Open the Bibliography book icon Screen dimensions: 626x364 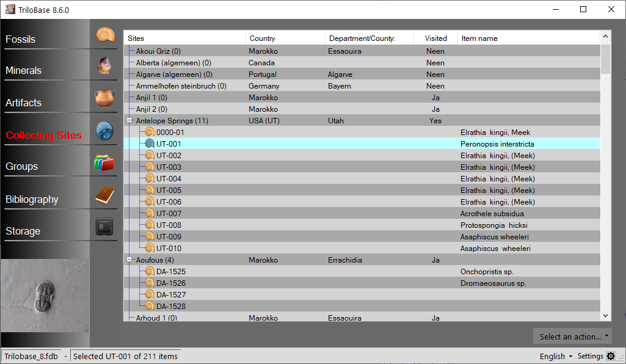click(x=105, y=195)
